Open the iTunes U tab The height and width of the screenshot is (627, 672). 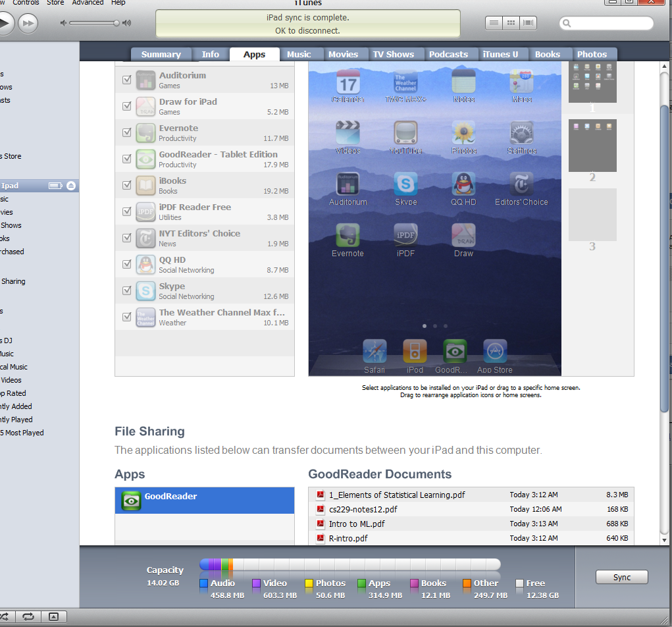[x=500, y=54]
